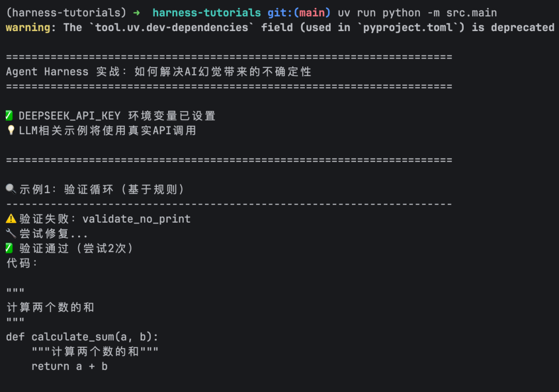Click the green checkmark beside 验证通过
Viewport: 559px width, 392px height.
pyautogui.click(x=9, y=249)
